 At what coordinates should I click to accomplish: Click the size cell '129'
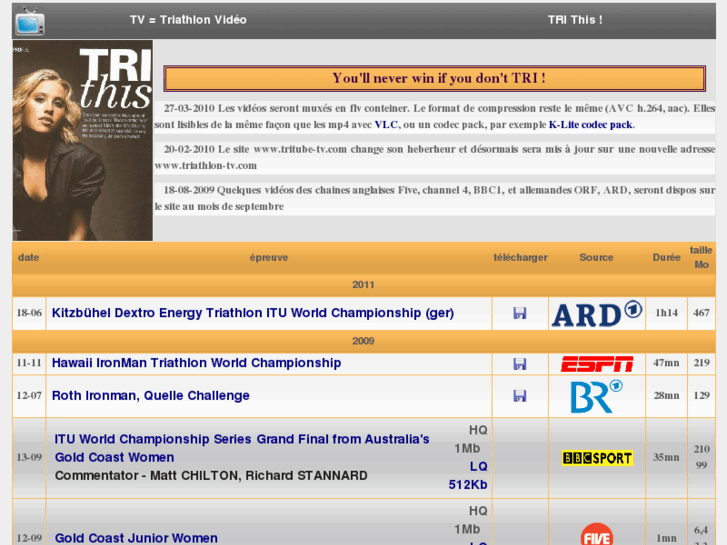pos(701,396)
